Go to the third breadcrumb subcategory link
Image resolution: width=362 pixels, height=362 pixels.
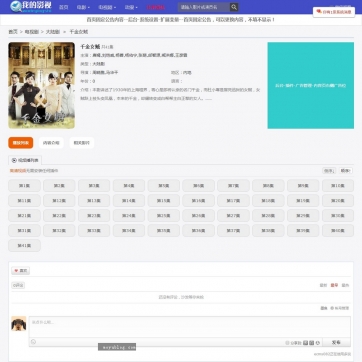[x=53, y=32]
